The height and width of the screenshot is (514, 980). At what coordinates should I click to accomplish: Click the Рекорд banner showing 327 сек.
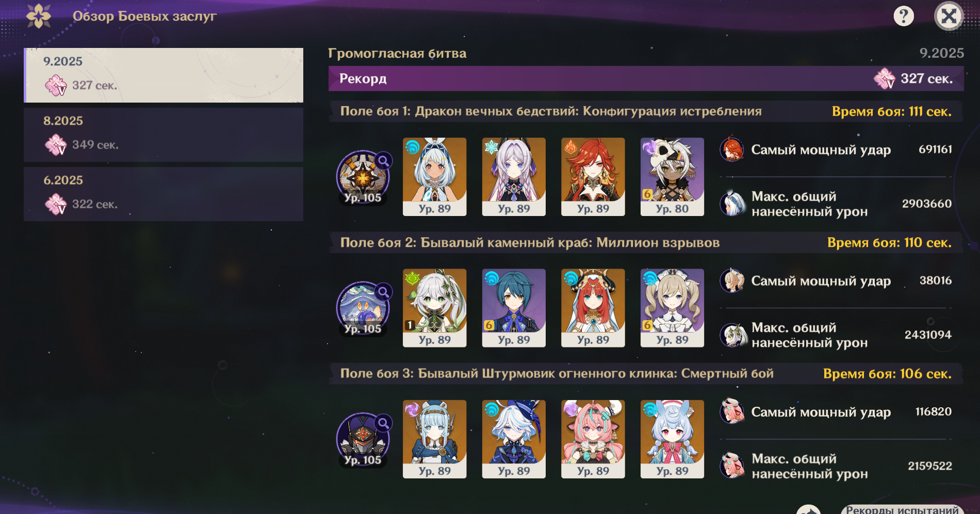point(646,78)
